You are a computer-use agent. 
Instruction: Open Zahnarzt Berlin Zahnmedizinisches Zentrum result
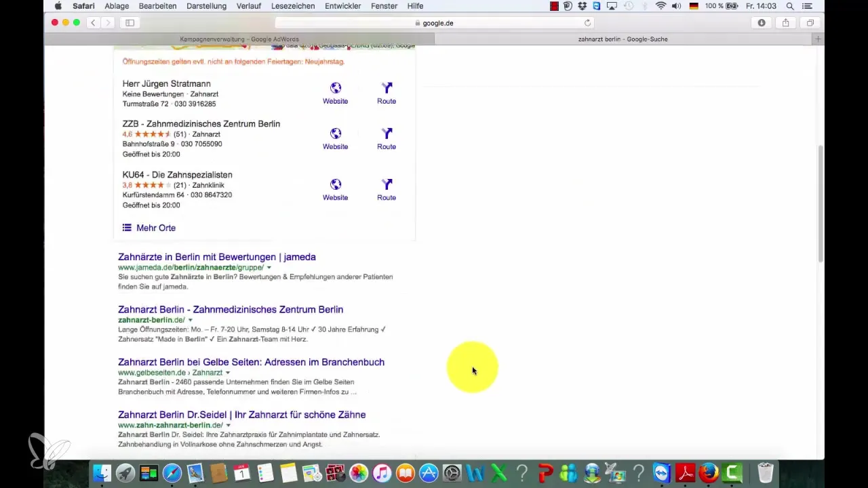231,309
